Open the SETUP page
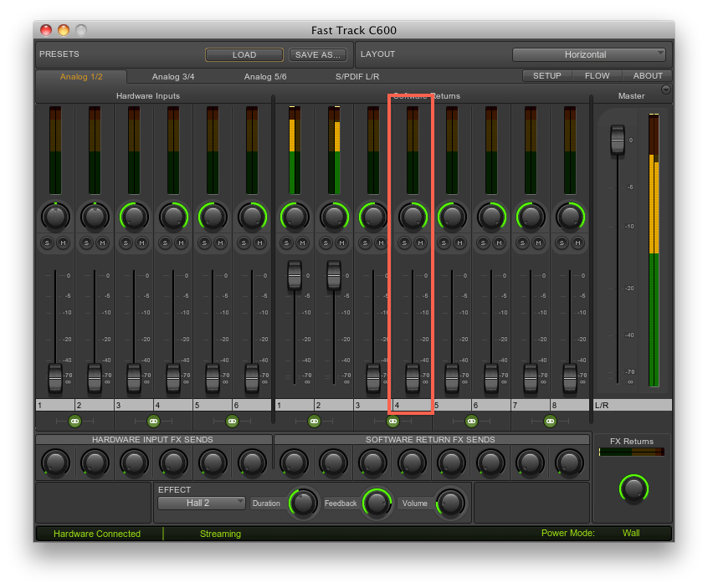The width and height of the screenshot is (708, 588). (546, 76)
